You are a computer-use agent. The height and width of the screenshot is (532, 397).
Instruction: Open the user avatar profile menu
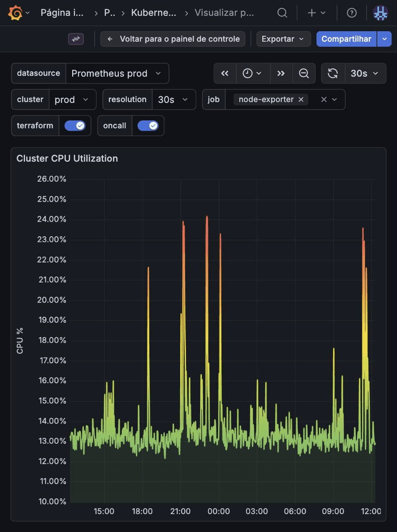point(380,13)
